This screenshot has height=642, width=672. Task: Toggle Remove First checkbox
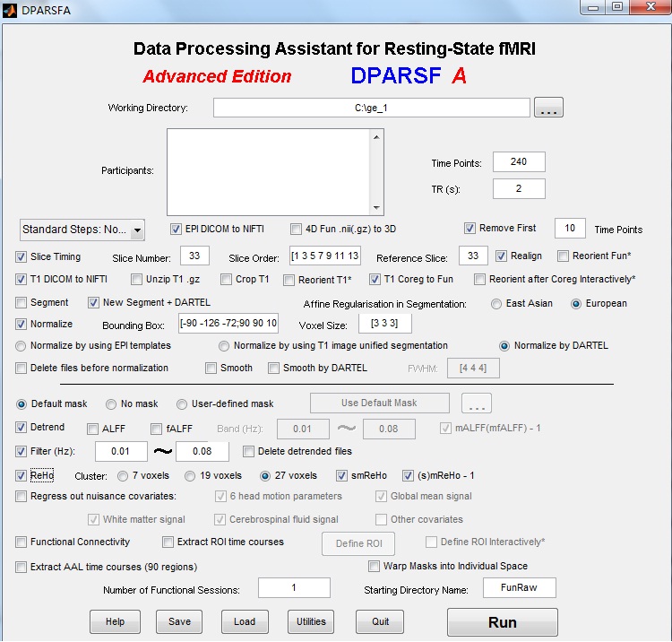(x=470, y=228)
